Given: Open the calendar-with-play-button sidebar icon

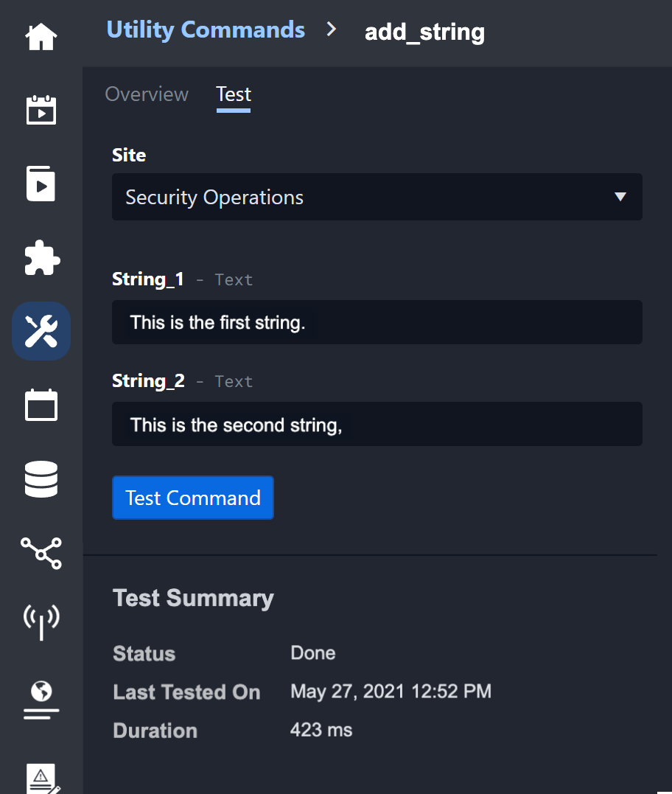Looking at the screenshot, I should click(41, 110).
